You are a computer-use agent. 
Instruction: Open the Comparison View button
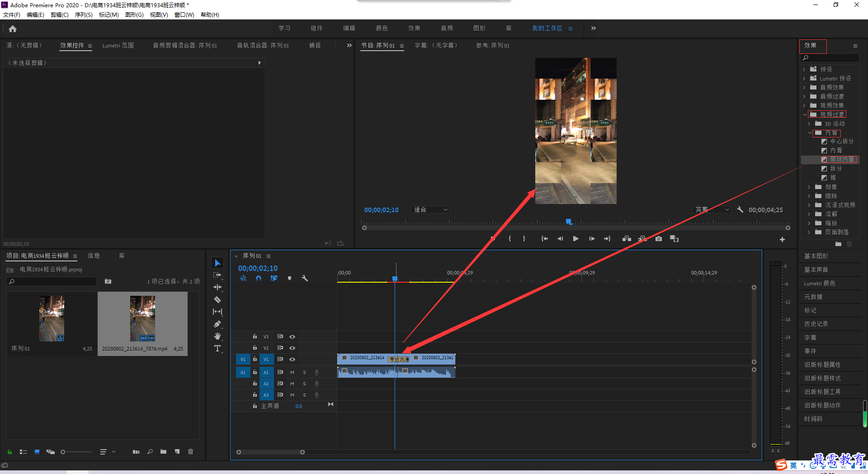[674, 239]
